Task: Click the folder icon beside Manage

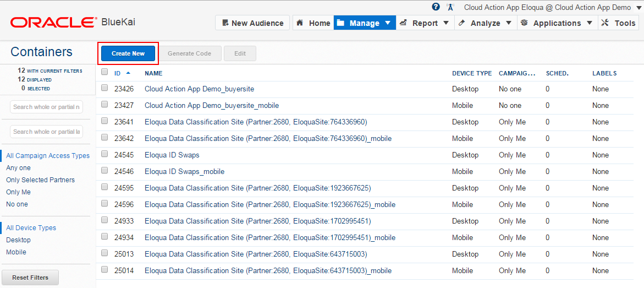Action: 340,23
